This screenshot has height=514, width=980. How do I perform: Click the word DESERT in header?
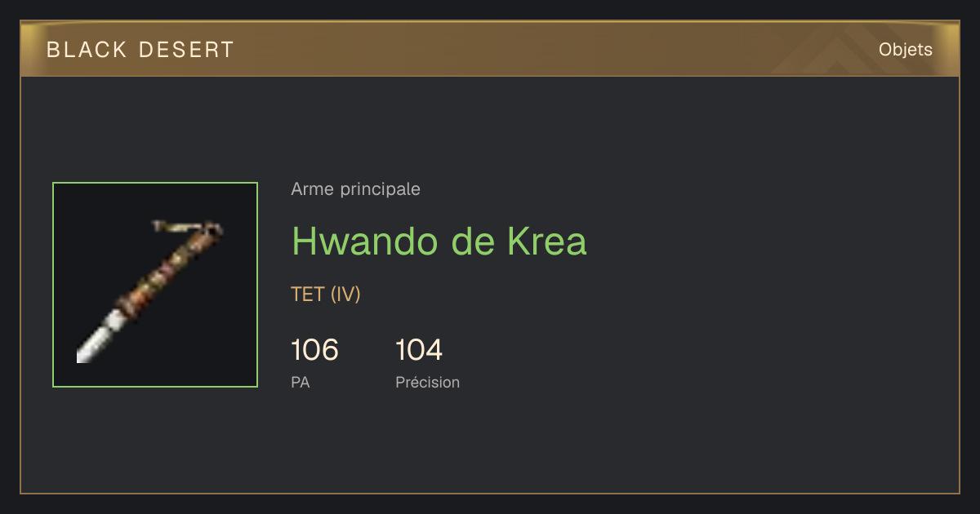coord(186,50)
